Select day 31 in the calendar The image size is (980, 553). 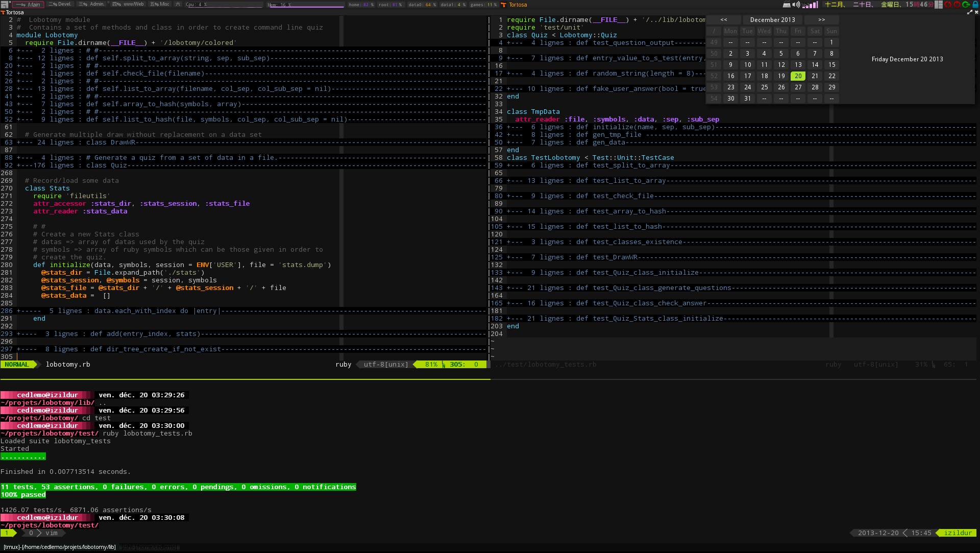pos(747,98)
